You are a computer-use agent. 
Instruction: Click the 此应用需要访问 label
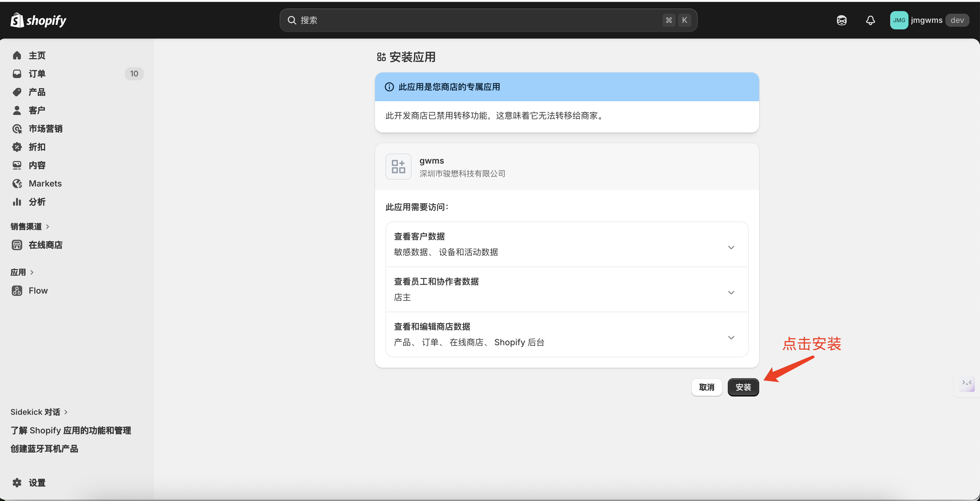click(417, 207)
